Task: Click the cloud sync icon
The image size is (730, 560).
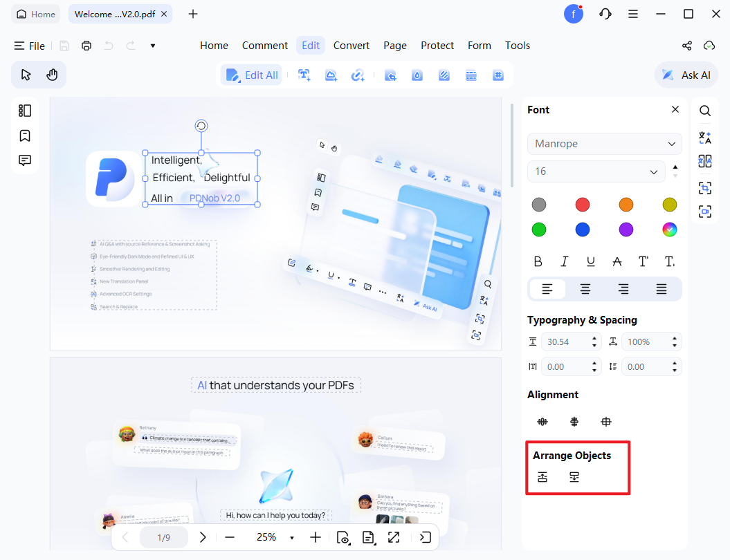Action: pos(709,46)
